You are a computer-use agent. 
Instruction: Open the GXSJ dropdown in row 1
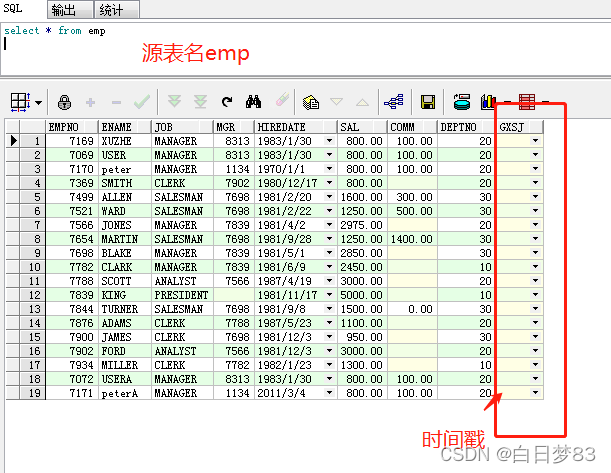(536, 141)
